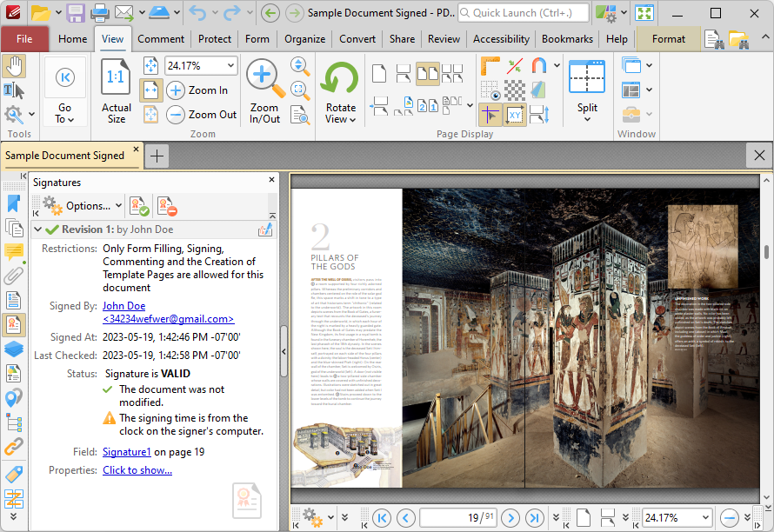The width and height of the screenshot is (774, 532).
Task: Switch to the Accessibility tab
Action: tap(501, 39)
